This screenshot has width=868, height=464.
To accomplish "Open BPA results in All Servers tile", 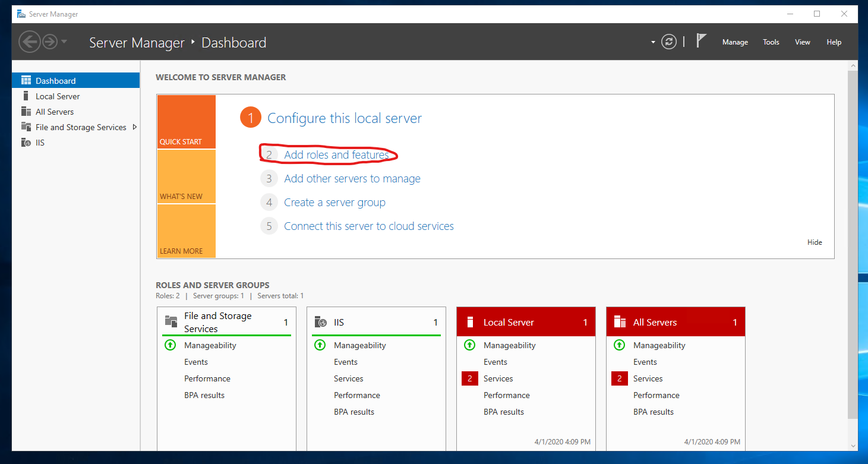I will coord(654,412).
